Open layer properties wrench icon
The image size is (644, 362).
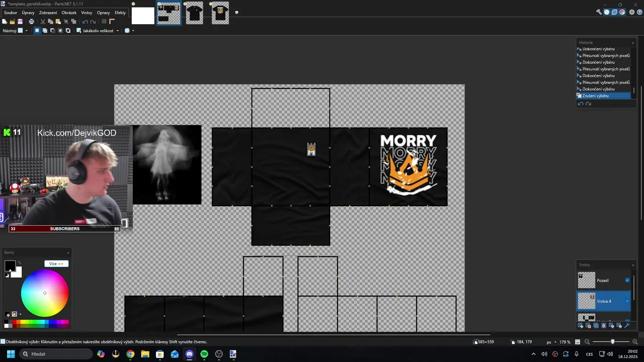pyautogui.click(x=627, y=326)
